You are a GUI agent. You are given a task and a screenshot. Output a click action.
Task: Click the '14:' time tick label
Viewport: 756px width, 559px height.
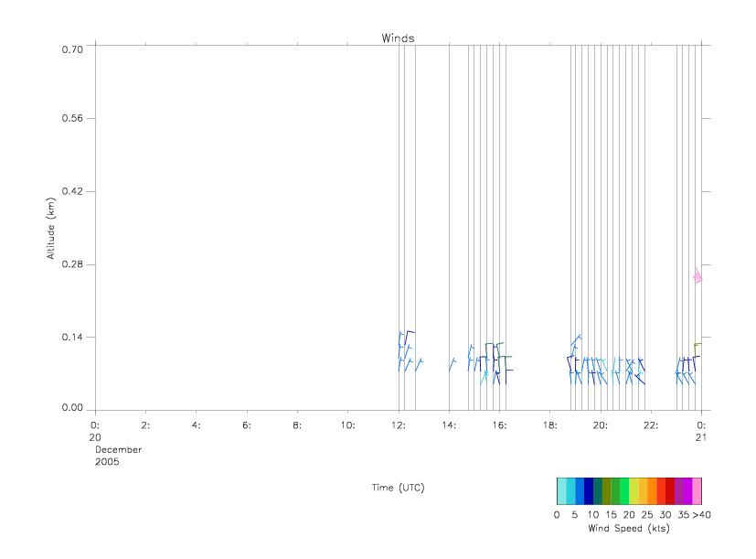click(x=449, y=425)
